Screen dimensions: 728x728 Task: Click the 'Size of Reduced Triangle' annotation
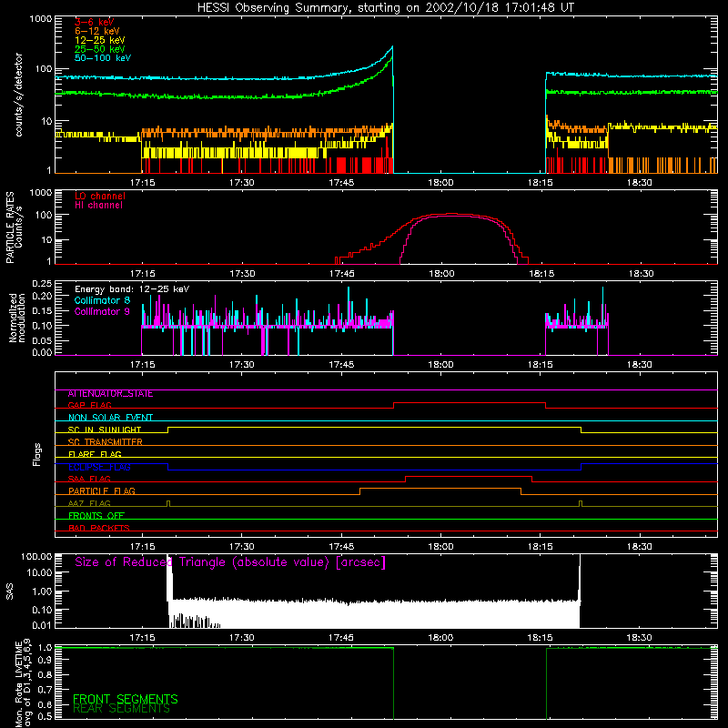pyautogui.click(x=230, y=562)
